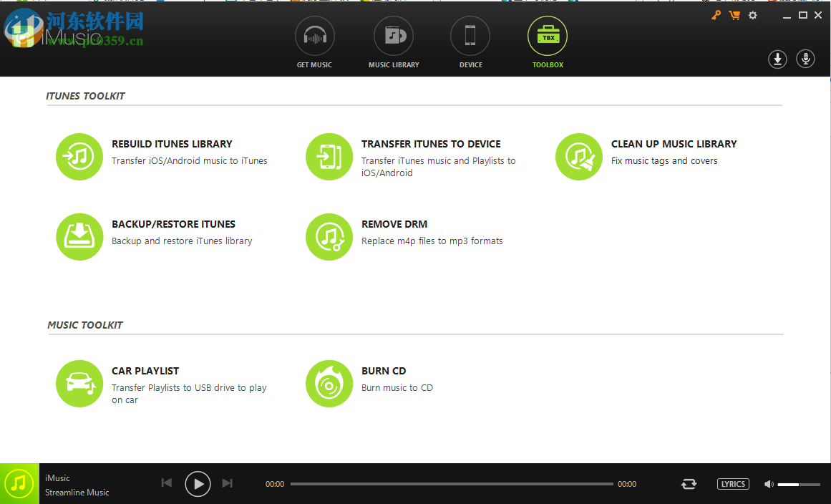Select the Transfer iTunes to Device tool
The width and height of the screenshot is (831, 504).
coord(329,156)
